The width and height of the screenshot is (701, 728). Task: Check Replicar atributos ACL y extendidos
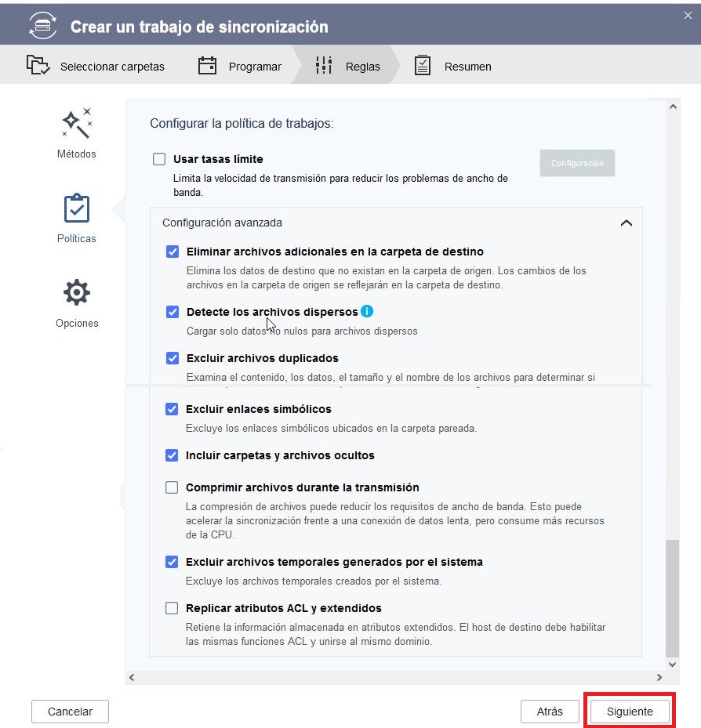click(x=172, y=608)
